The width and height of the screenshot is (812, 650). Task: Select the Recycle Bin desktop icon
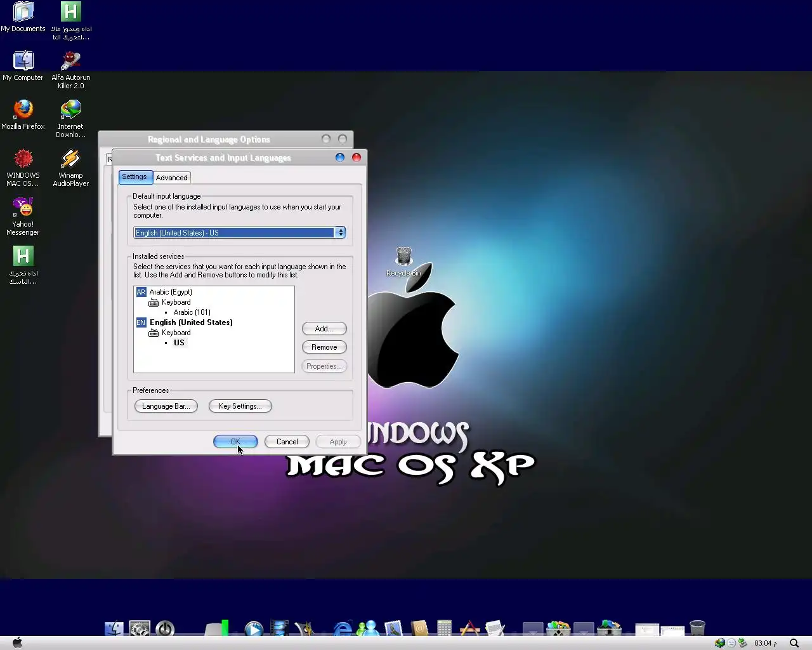[403, 262]
